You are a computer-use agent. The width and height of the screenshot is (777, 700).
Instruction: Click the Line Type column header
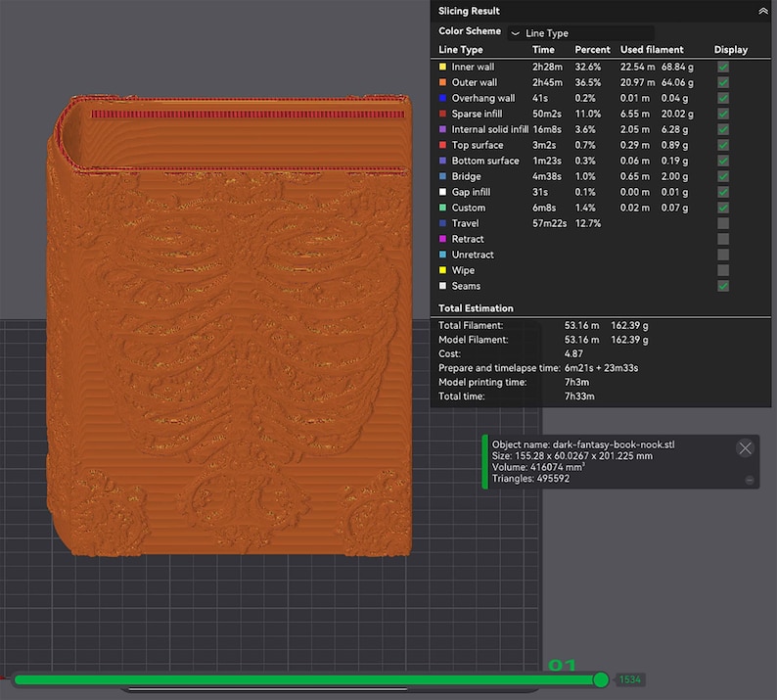[460, 50]
